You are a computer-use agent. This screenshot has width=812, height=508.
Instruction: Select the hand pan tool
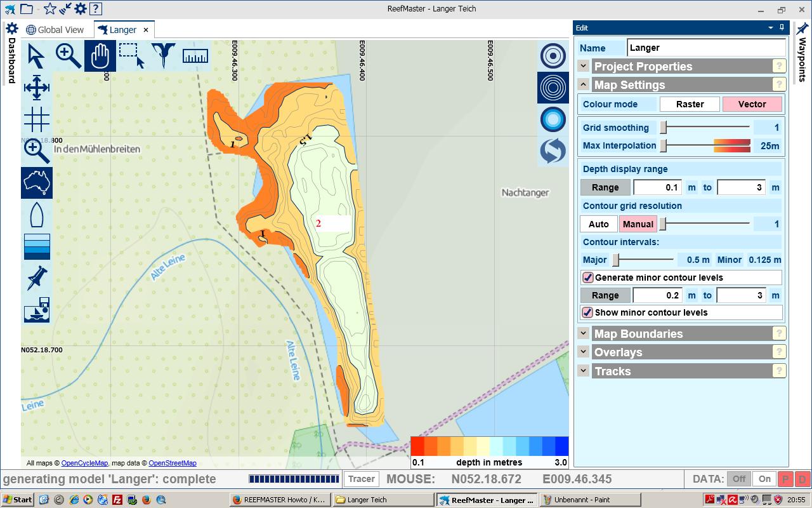click(100, 56)
